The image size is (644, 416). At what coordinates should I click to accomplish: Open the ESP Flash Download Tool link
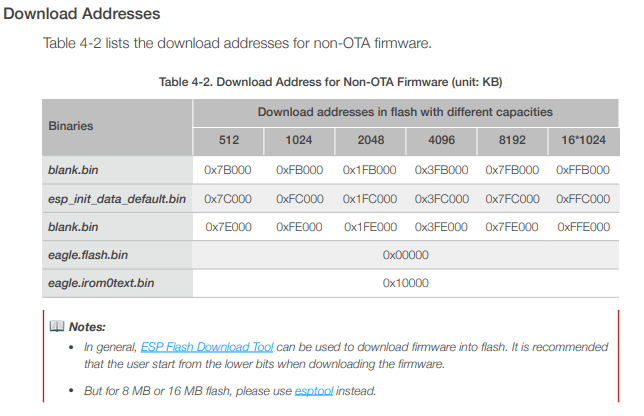(x=207, y=347)
